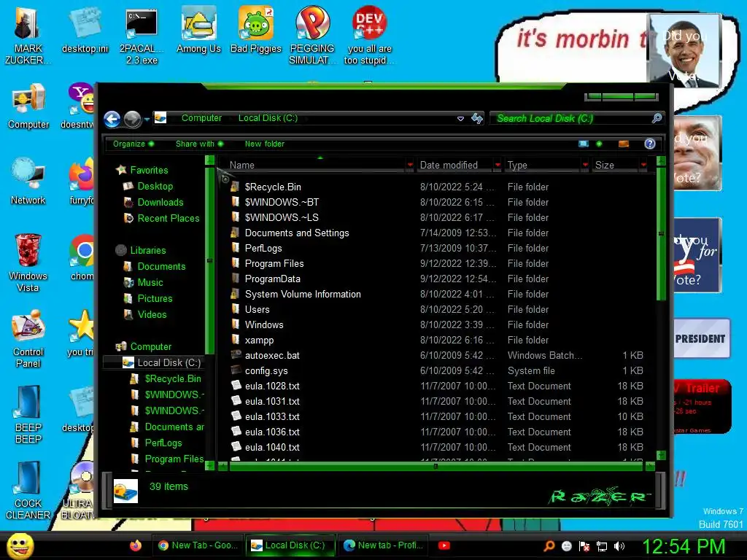This screenshot has width=747, height=560.
Task: Open the Date modified column filter dropdown
Action: (498, 166)
